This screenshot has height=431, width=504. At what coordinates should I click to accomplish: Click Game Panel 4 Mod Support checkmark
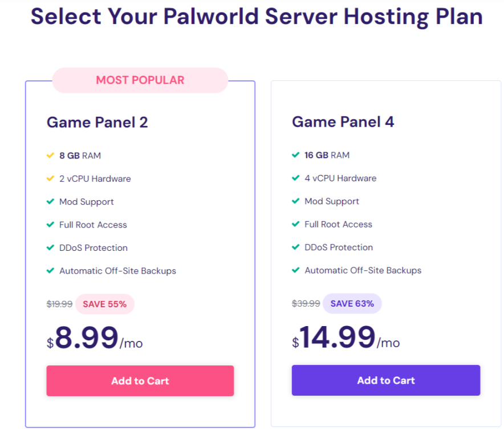tap(295, 201)
